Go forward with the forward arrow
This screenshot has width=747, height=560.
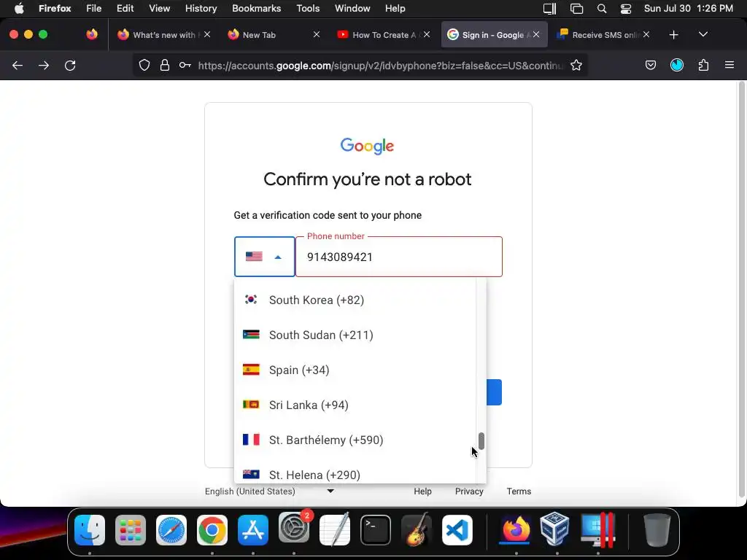click(x=44, y=65)
